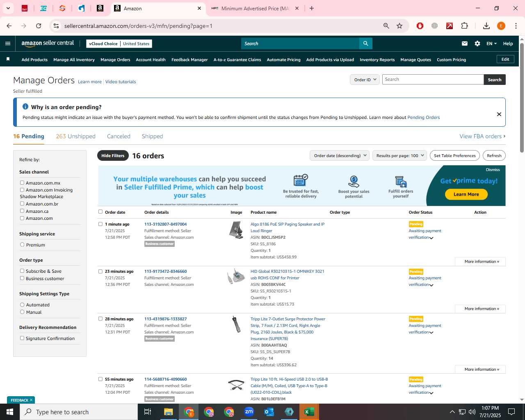525x420 pixels.
Task: Open the Seller Central hamburger menu
Action: pyautogui.click(x=8, y=43)
